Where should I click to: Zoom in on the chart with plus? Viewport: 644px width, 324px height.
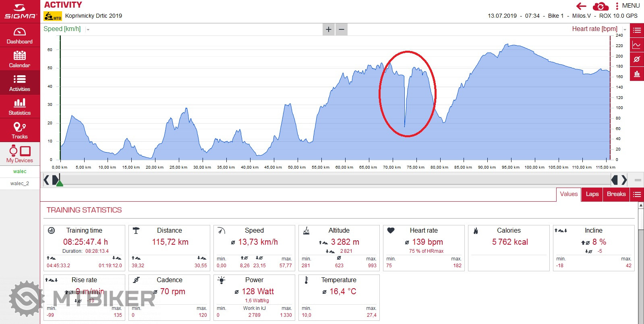click(329, 29)
